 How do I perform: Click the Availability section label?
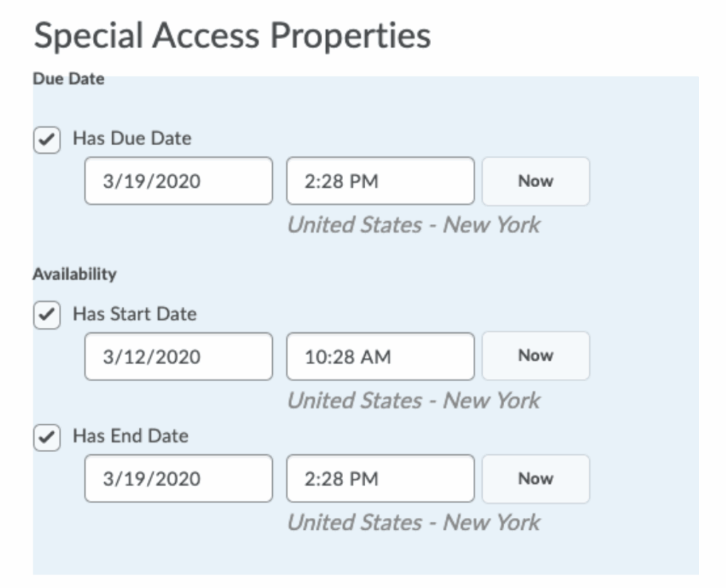coord(74,274)
